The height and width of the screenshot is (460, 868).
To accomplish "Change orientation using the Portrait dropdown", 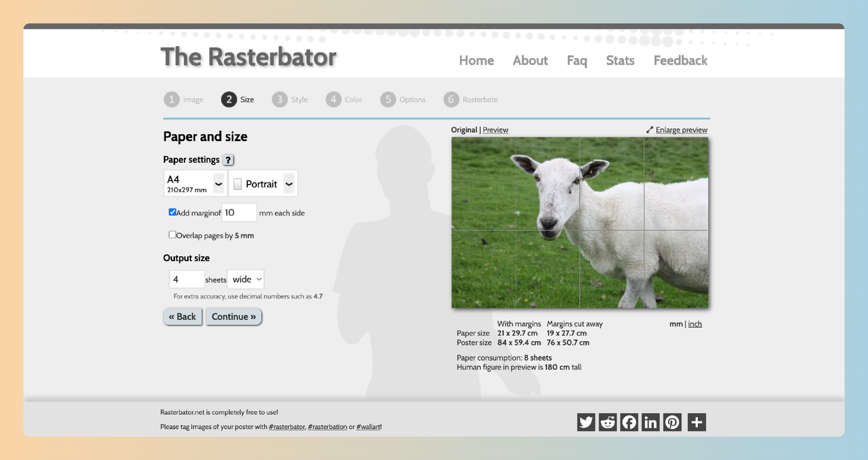I will click(263, 183).
